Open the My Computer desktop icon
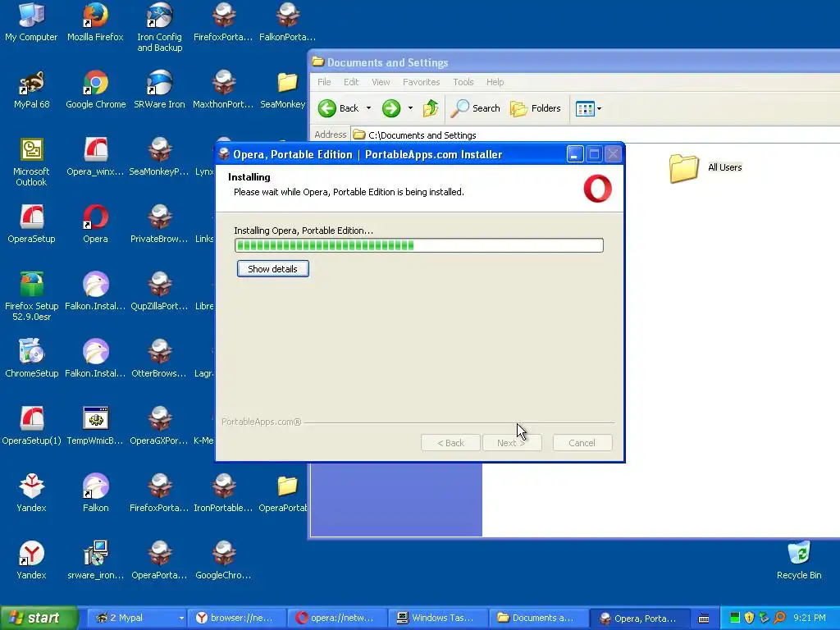Viewport: 840px width, 630px height. click(31, 22)
